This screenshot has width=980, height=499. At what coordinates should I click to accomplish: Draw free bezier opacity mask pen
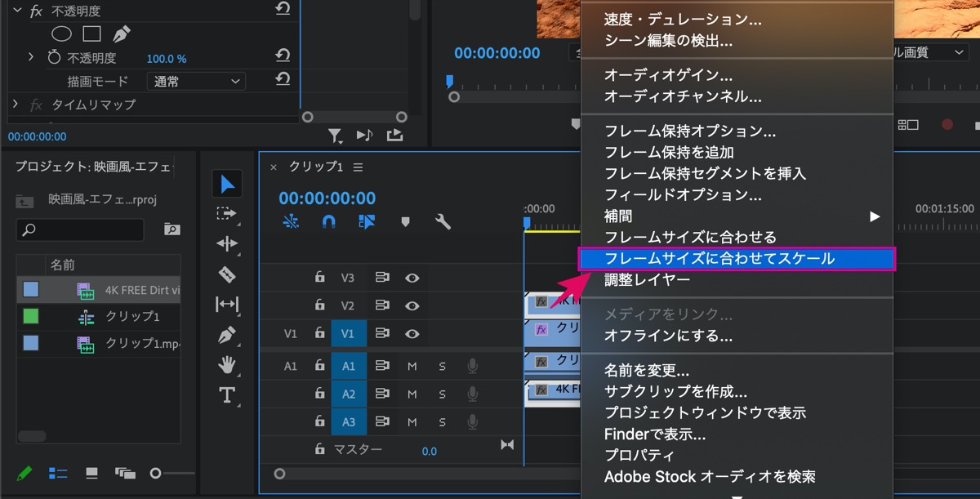pos(121,34)
